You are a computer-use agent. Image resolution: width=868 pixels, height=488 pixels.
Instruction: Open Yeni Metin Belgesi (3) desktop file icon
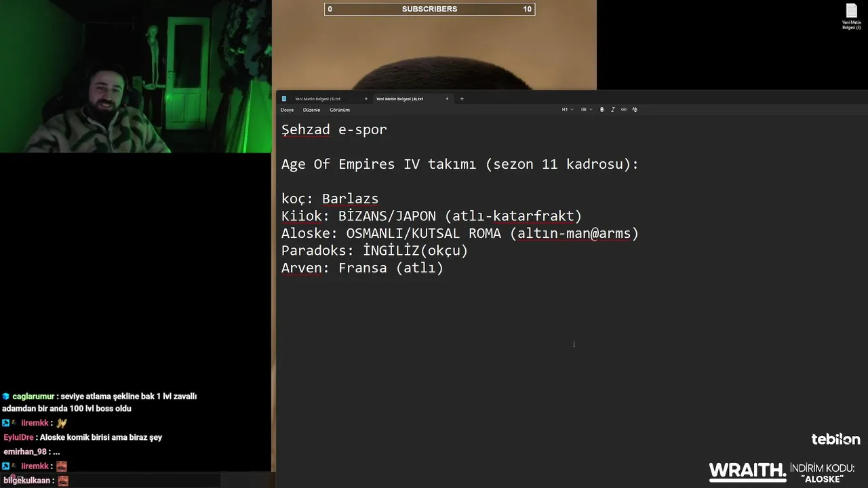(852, 17)
